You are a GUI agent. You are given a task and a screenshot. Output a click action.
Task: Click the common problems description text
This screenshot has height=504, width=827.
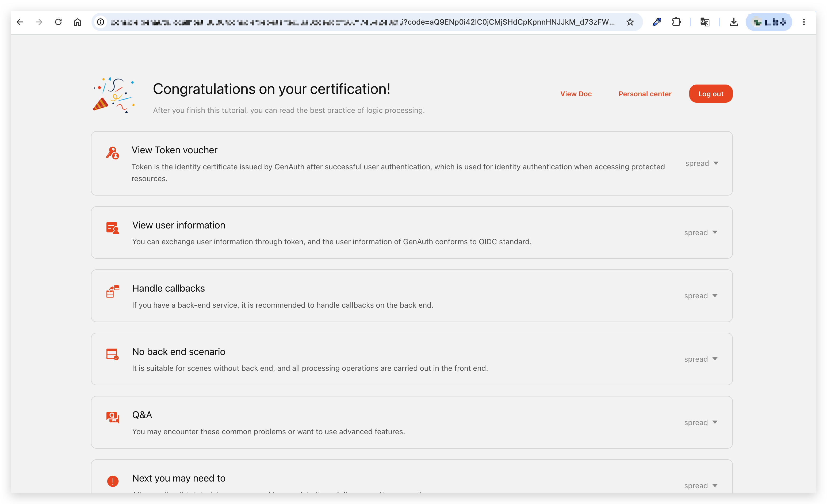tap(268, 432)
